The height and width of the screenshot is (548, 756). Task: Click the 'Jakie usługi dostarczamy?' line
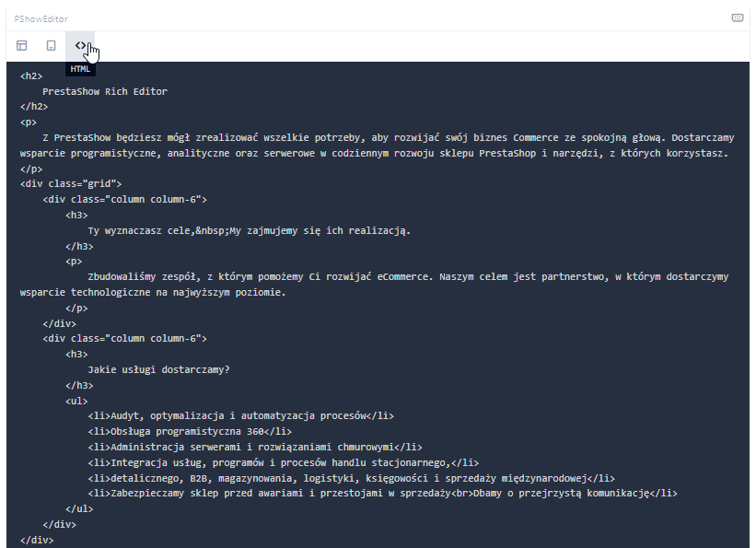158,370
